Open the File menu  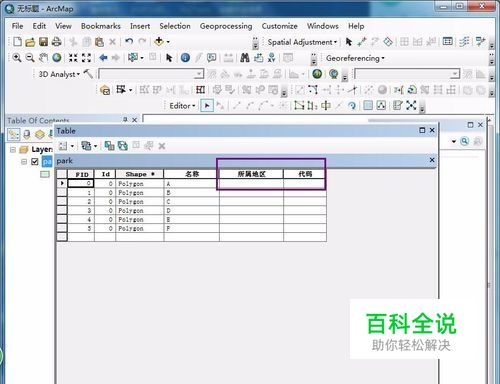click(17, 26)
